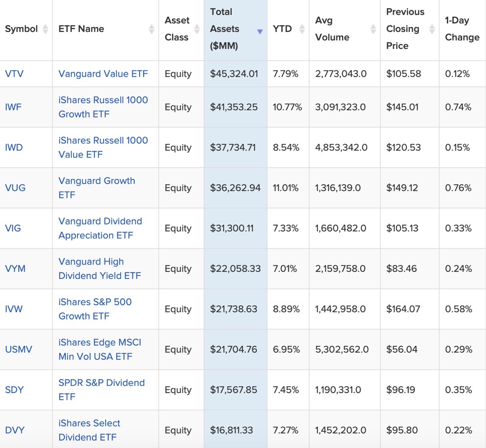
Task: Click closing price $164.07
Action: point(403,309)
